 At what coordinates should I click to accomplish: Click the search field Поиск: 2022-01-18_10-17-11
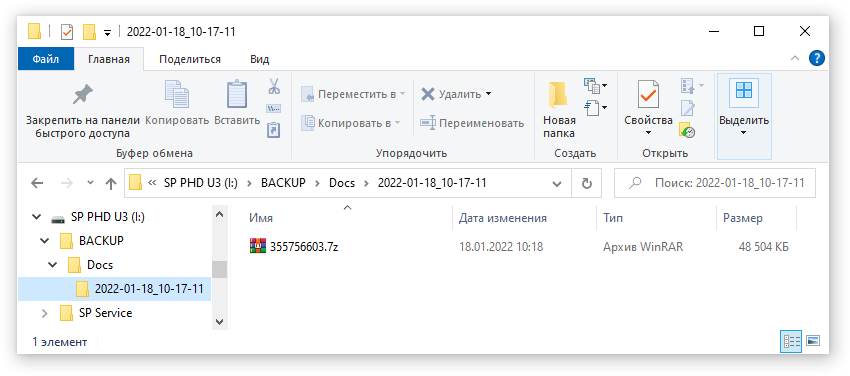(x=714, y=183)
